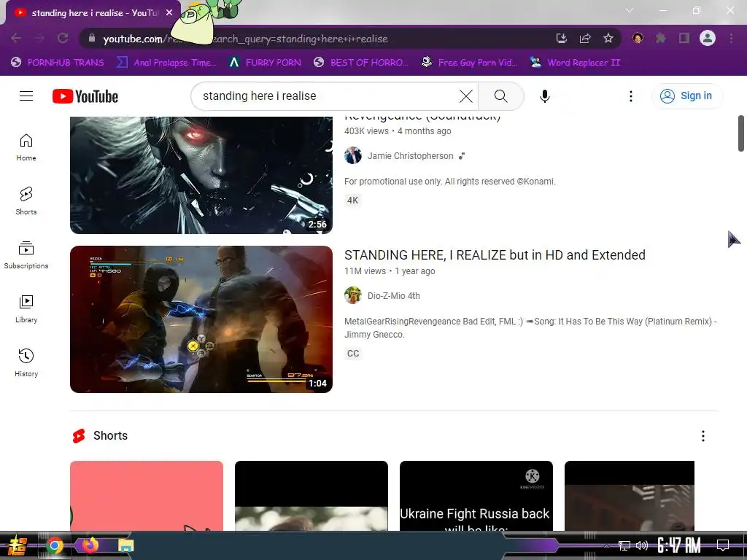Go to the YouTube logo homepage
The image size is (747, 560).
coord(85,96)
